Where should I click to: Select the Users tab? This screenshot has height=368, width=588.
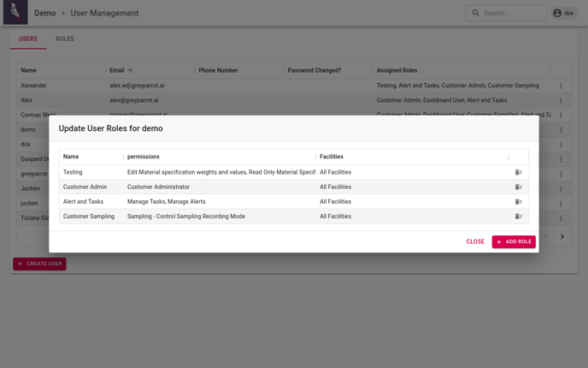pos(28,39)
